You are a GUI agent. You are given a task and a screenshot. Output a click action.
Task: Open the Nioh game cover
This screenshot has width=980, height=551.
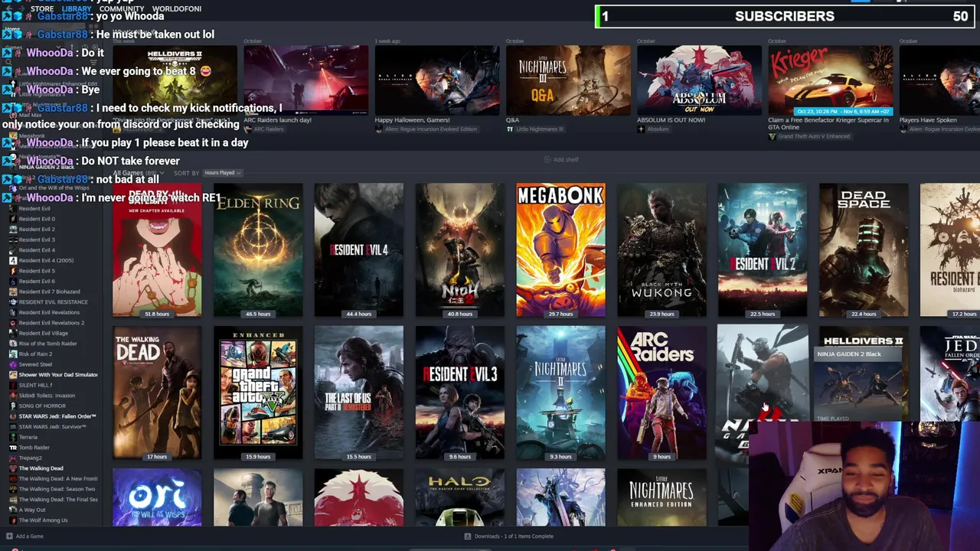pos(459,250)
